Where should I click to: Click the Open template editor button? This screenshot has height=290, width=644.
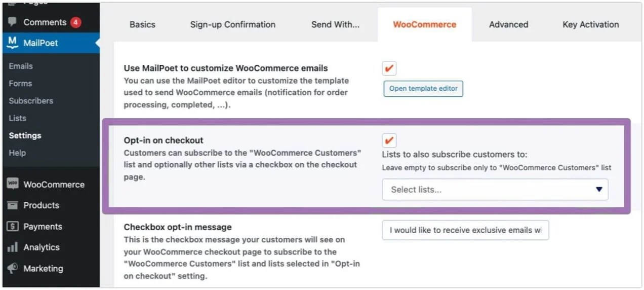coord(423,89)
